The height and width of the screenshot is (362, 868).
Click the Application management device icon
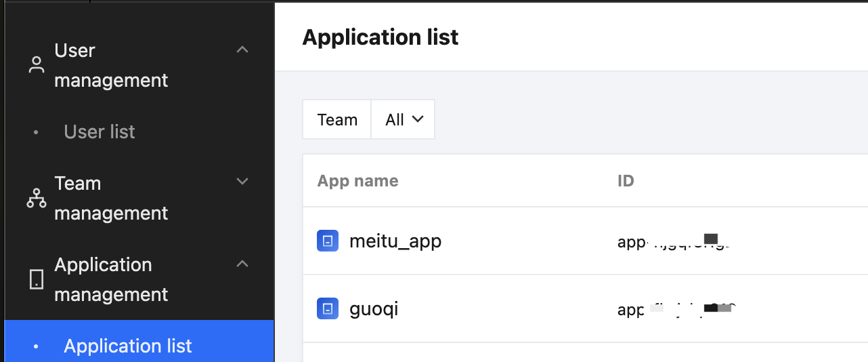point(37,279)
